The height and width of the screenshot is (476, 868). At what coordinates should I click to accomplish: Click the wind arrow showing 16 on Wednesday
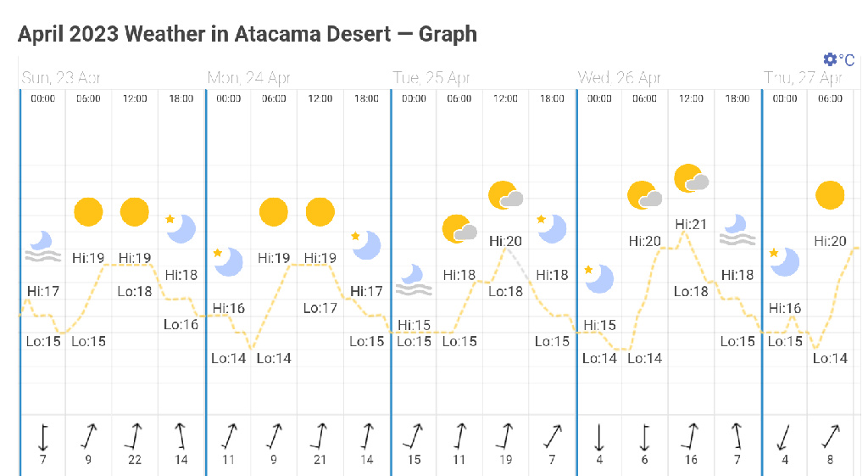pos(691,436)
